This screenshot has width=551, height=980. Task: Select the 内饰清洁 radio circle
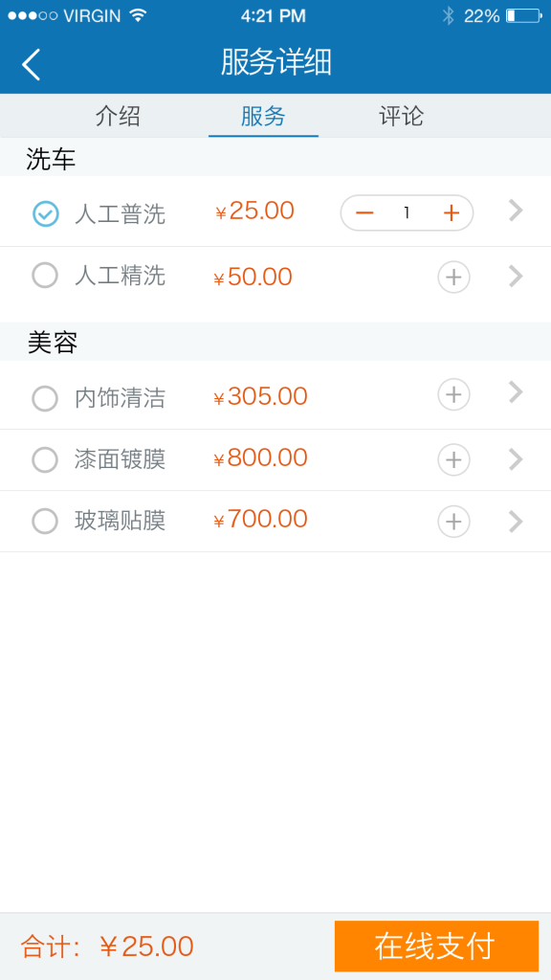coord(45,398)
